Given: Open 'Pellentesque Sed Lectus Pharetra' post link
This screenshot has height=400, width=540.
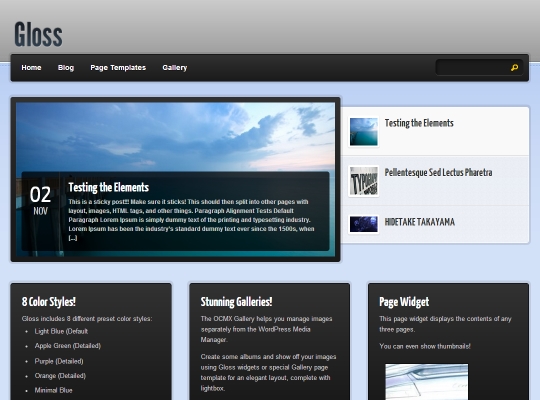Looking at the screenshot, I should (438, 172).
